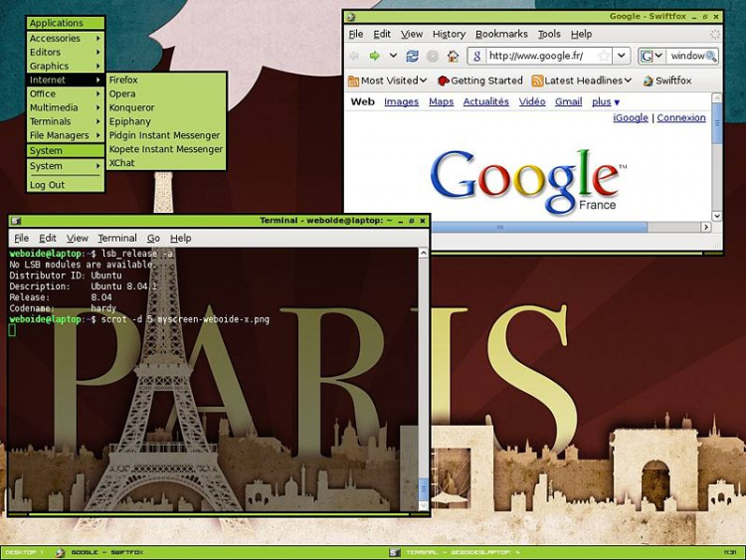Screen dimensions: 746x560
Task: Open the Bookmarks menu in Swiftfox
Action: click(501, 34)
